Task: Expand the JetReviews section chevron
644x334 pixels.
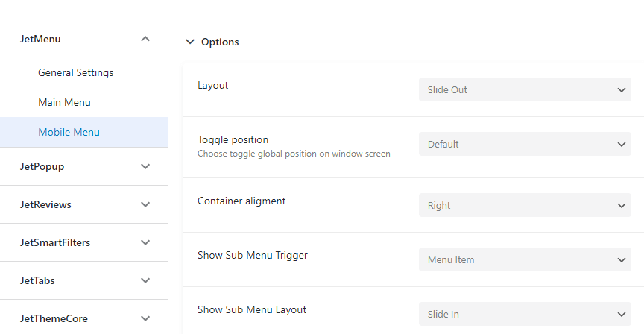Action: tap(145, 204)
